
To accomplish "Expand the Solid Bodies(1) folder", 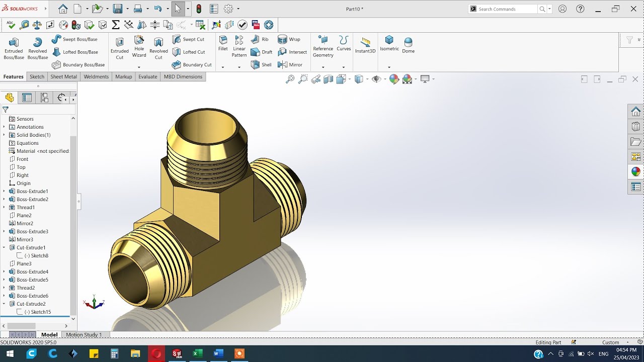I will [x=4, y=135].
